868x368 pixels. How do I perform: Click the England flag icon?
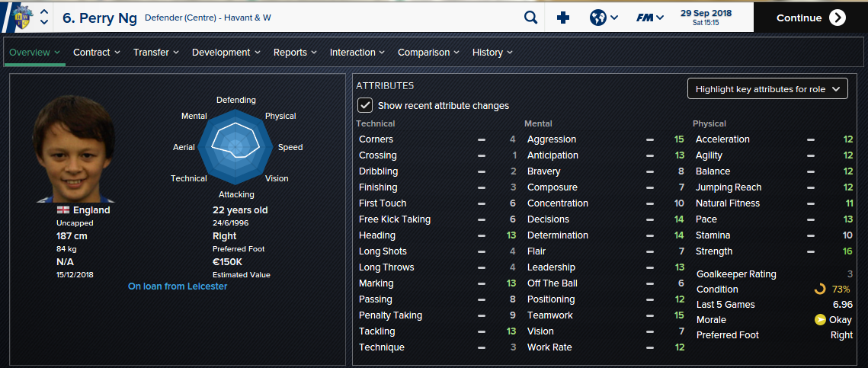point(63,210)
